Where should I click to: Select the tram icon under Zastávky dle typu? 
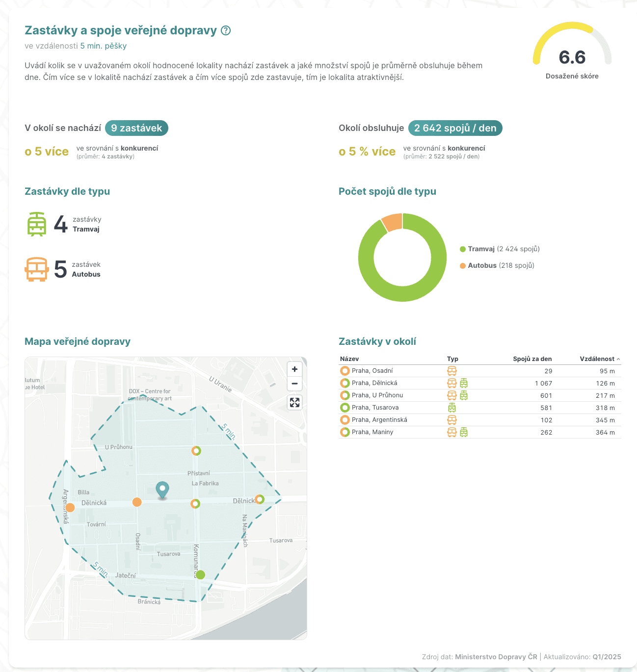point(36,225)
